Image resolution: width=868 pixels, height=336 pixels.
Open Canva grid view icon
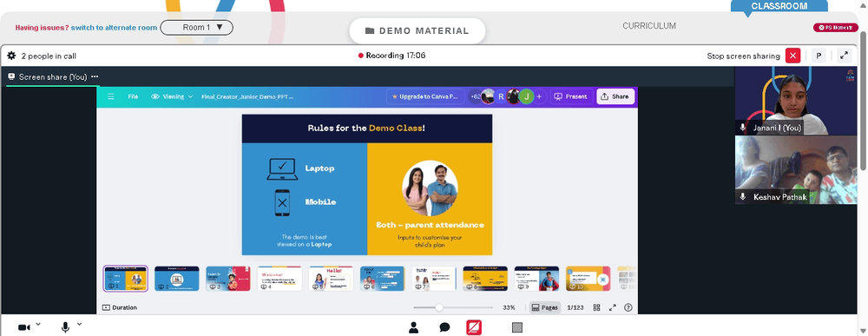[x=597, y=307]
